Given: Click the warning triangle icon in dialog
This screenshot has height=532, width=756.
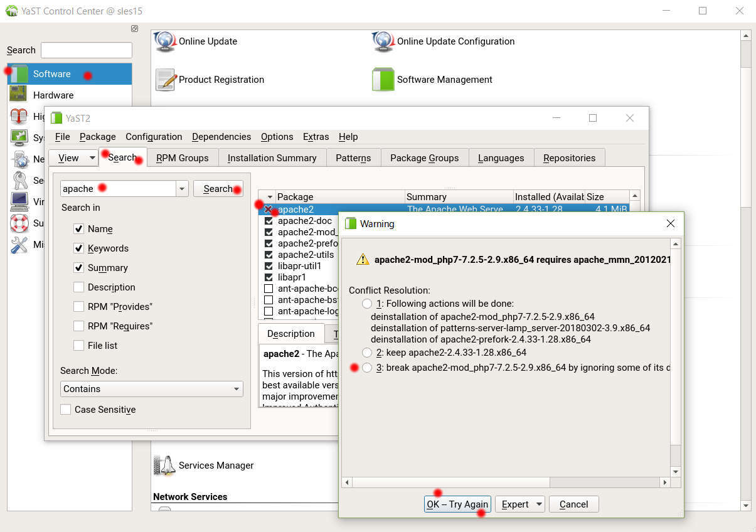Looking at the screenshot, I should pyautogui.click(x=363, y=259).
